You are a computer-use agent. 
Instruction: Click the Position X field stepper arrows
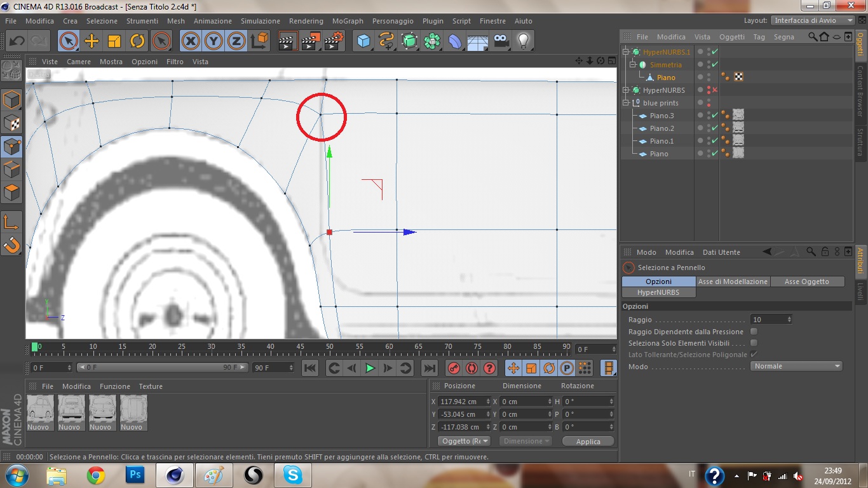[488, 402]
